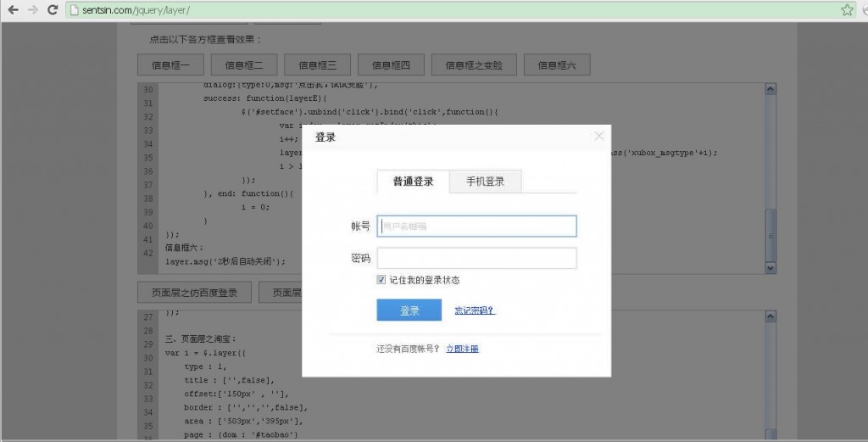Focus the 帐号 input field

point(476,226)
